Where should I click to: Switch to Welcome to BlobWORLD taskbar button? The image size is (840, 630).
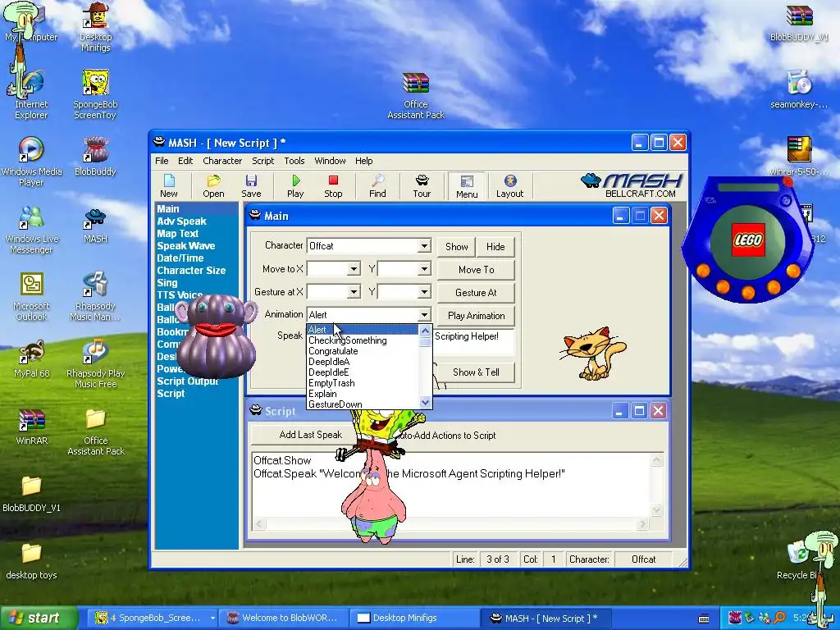coord(284,618)
